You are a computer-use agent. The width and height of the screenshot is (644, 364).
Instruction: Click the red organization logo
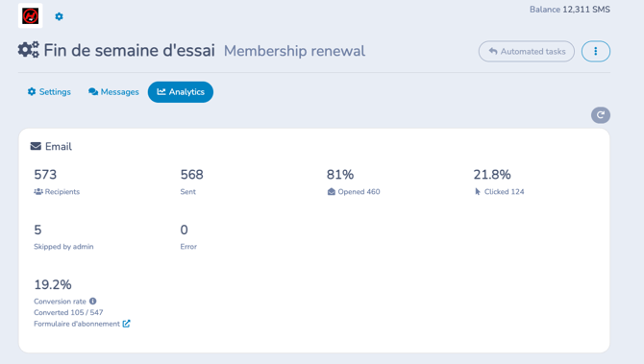[30, 16]
